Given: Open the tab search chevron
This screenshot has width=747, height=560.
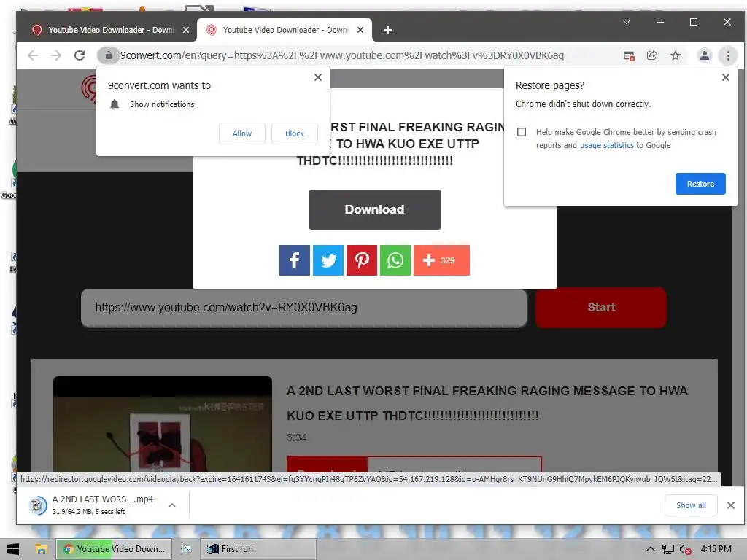Looking at the screenshot, I should pyautogui.click(x=627, y=22).
